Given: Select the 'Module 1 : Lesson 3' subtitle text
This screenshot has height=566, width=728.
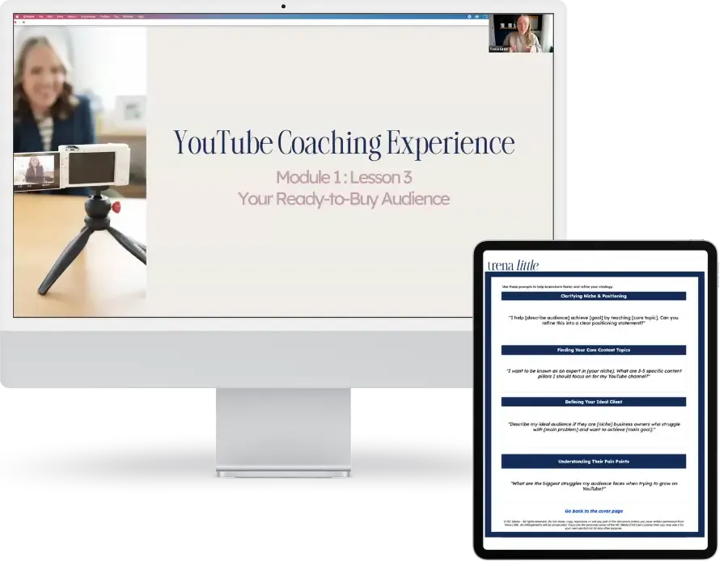Looking at the screenshot, I should click(x=344, y=177).
